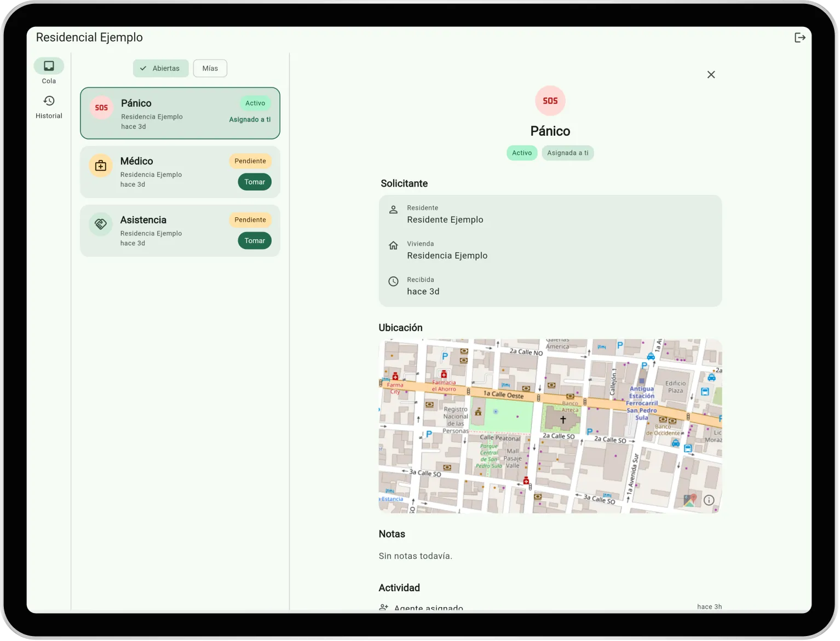The image size is (840, 641).
Task: Click 'Asignado a ti' on Pánico card
Action: [250, 120]
